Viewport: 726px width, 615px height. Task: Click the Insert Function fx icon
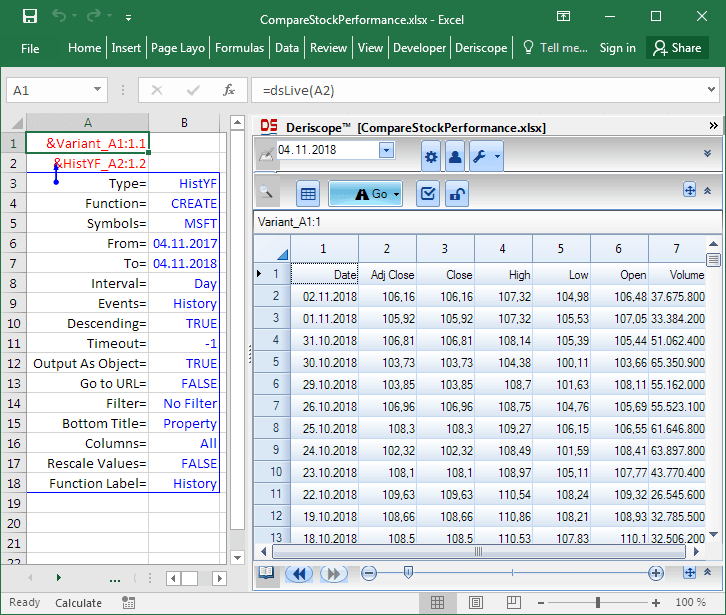coord(229,90)
